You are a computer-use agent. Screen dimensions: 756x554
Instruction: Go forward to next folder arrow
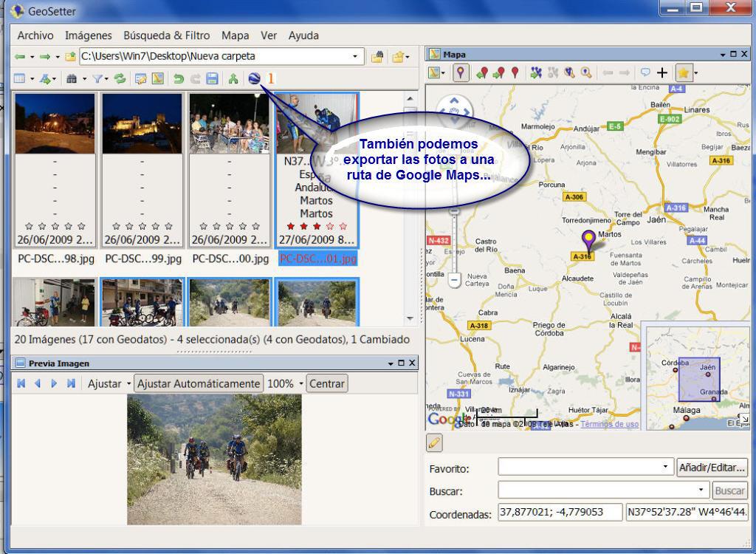pos(45,57)
